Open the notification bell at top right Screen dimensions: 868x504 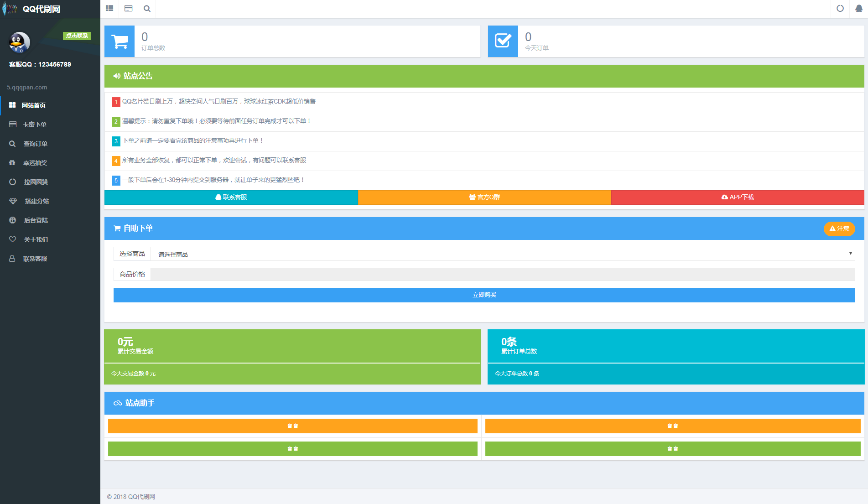(858, 9)
